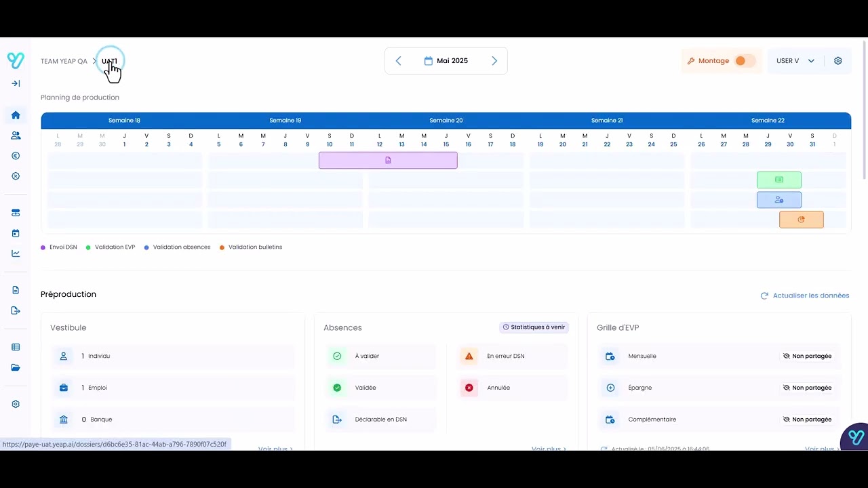The image size is (868, 488).
Task: Open the sidebar settings gear at bottom
Action: (x=16, y=404)
